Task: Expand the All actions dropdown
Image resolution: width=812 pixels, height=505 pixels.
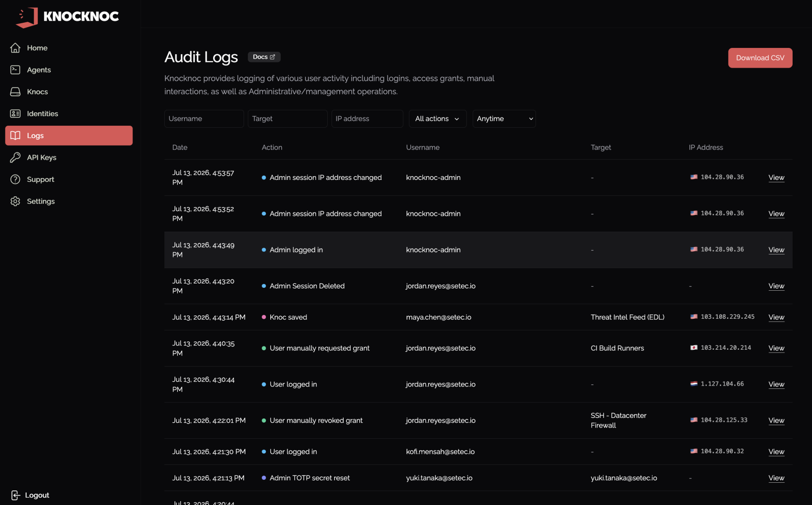Action: coord(437,119)
